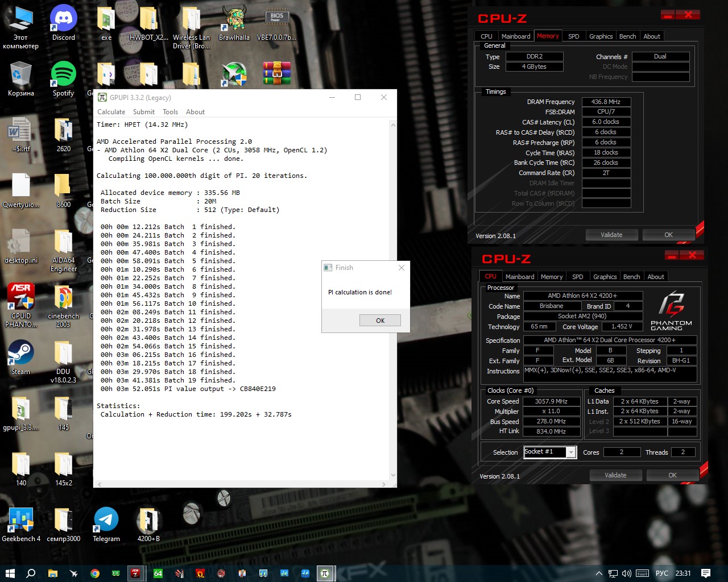This screenshot has width=728, height=582.
Task: Click the GPUPI vertical scrollbar down arrow
Action: [x=392, y=475]
